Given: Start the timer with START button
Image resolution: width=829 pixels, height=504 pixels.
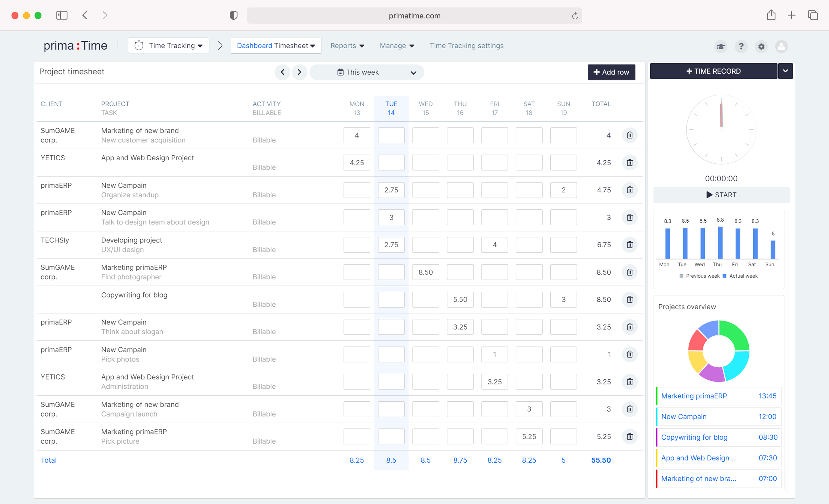Looking at the screenshot, I should click(x=721, y=195).
